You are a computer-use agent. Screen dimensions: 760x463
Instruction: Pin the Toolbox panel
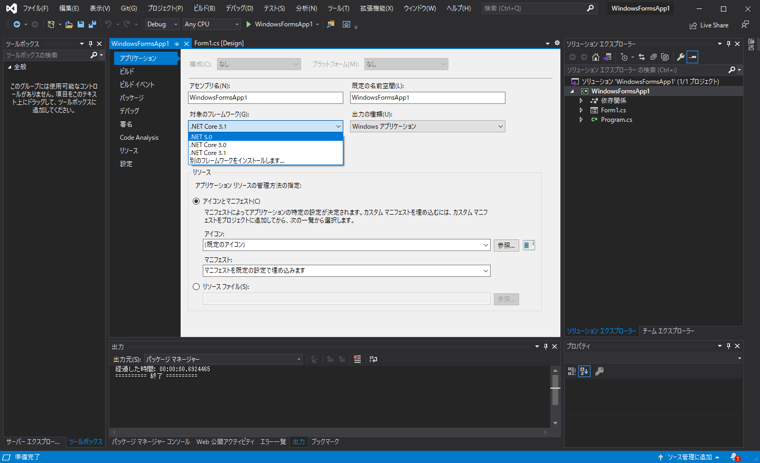click(x=91, y=44)
